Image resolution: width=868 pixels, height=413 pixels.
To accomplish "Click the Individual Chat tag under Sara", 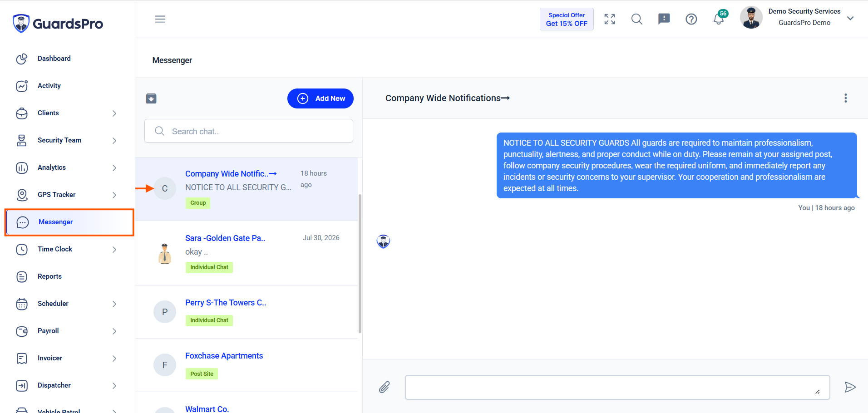I will click(209, 267).
